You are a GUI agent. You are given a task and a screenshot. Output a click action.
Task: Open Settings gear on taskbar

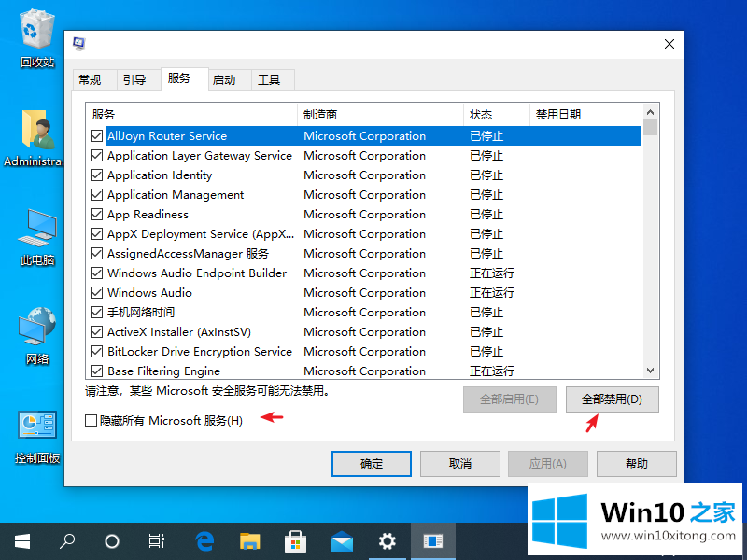coord(387,541)
